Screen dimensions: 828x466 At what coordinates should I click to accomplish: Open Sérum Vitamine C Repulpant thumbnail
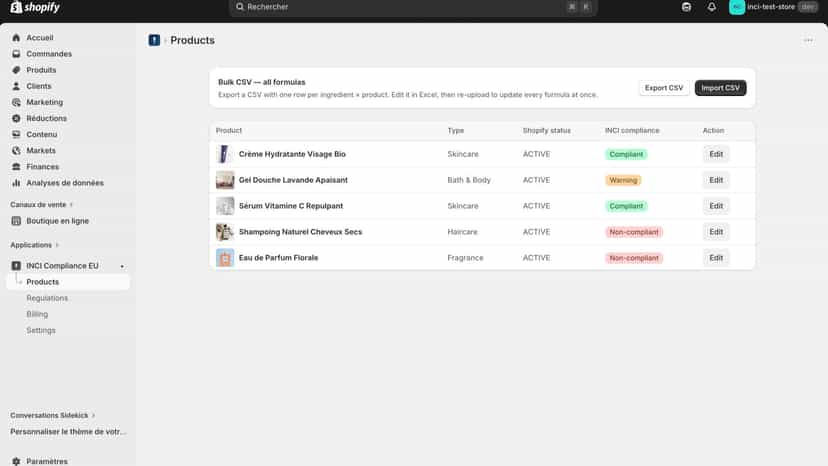pyautogui.click(x=225, y=206)
